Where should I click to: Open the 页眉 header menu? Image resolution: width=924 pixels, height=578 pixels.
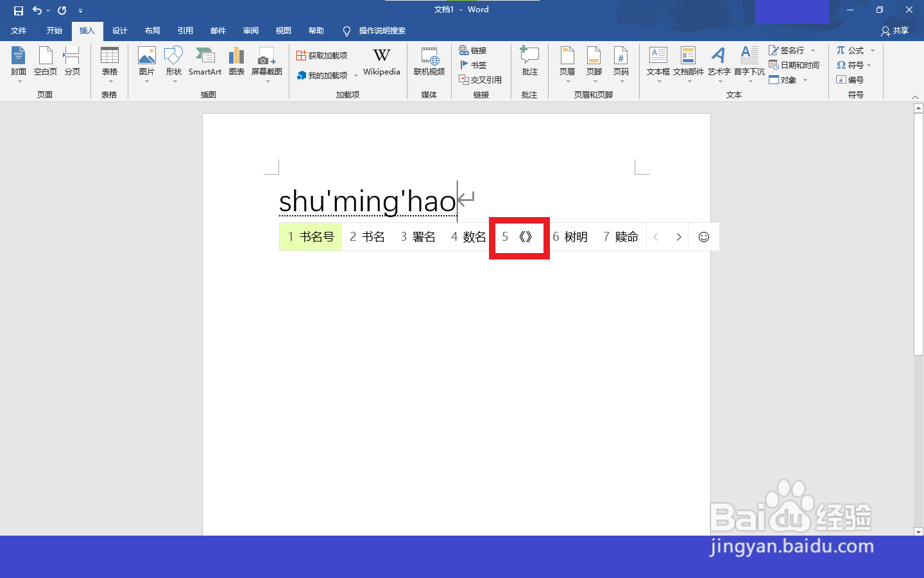(x=567, y=65)
